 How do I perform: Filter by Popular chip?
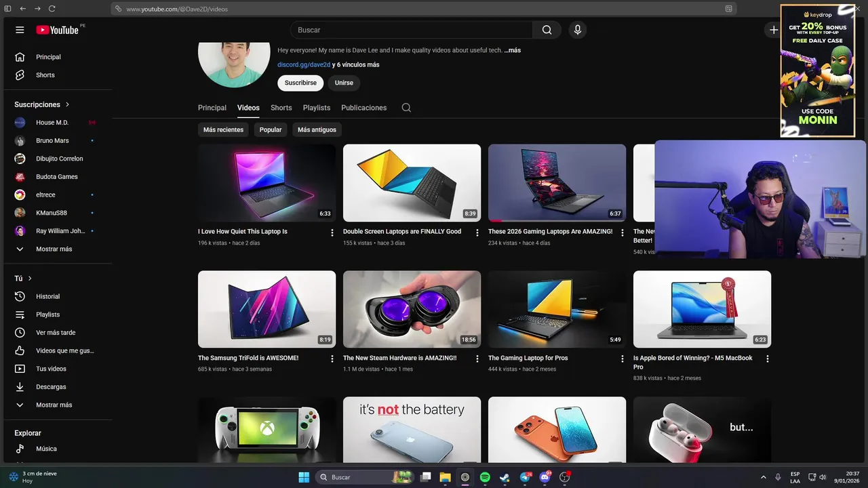(271, 129)
